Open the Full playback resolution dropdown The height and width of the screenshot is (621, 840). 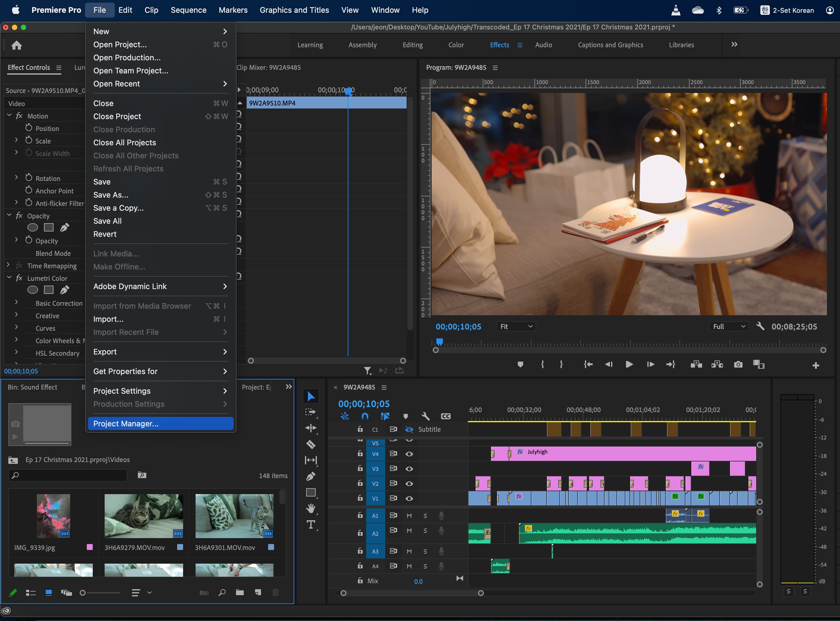pyautogui.click(x=729, y=326)
